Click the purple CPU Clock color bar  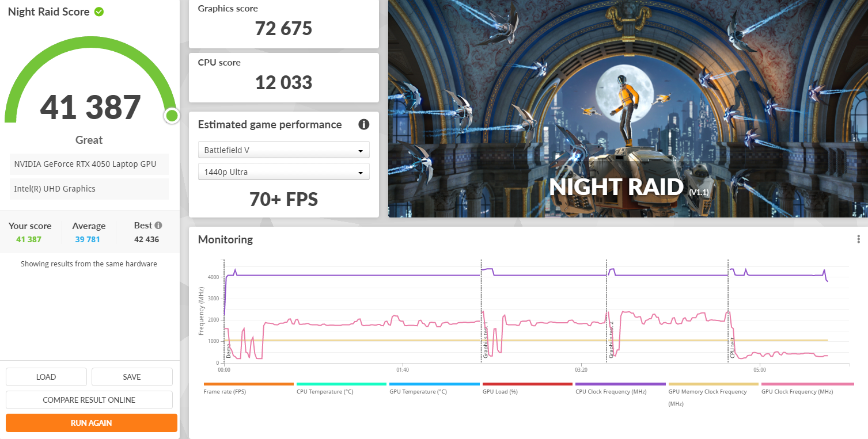[620, 384]
